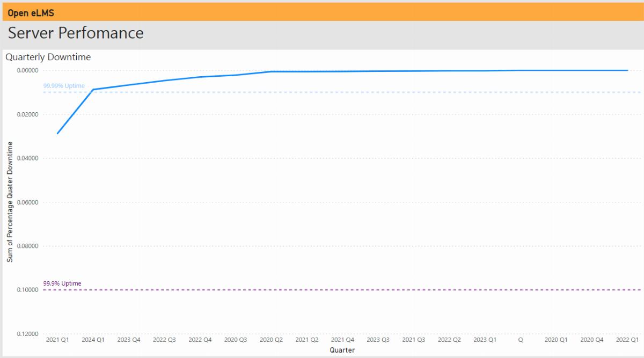Click the 0.06000 y-axis value
644x358 pixels.
pyautogui.click(x=27, y=202)
